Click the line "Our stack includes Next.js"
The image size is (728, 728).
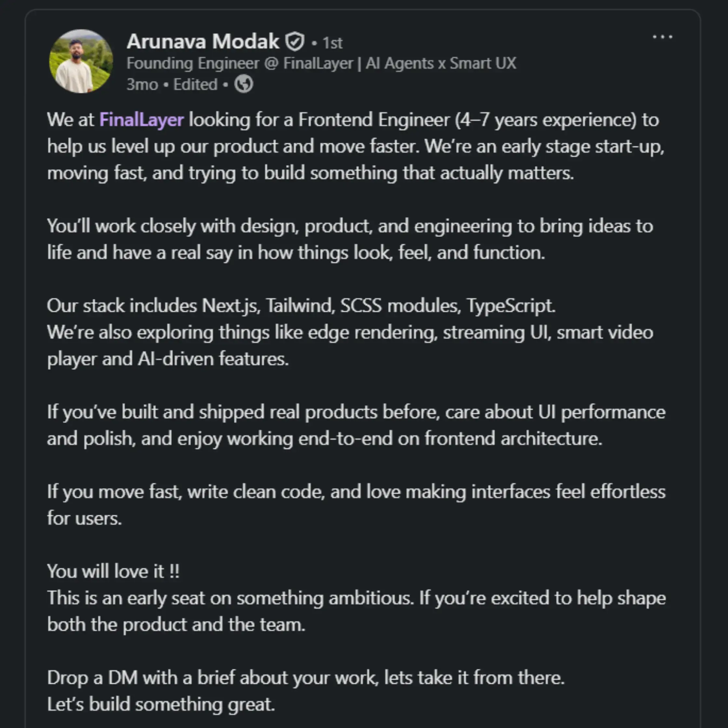[x=301, y=305]
